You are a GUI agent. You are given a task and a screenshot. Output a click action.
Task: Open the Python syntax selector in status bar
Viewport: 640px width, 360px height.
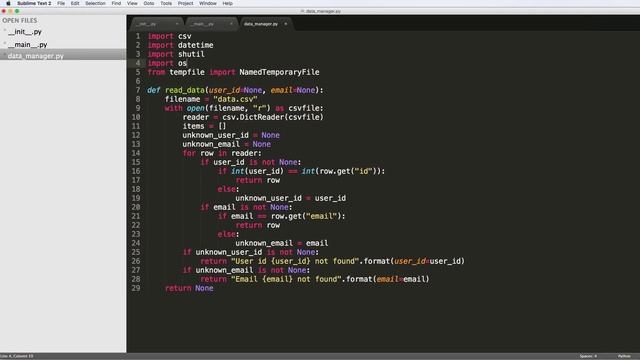tap(624, 356)
